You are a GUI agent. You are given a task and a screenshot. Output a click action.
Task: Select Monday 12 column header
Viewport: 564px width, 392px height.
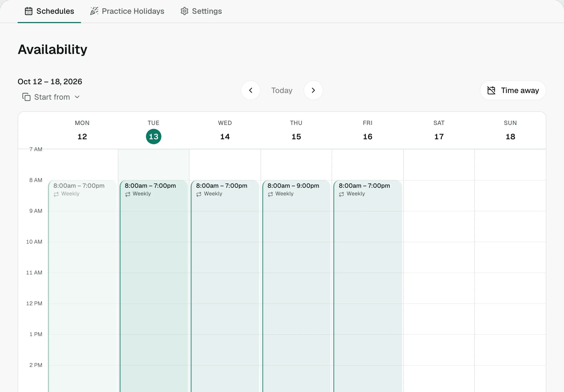pos(82,130)
